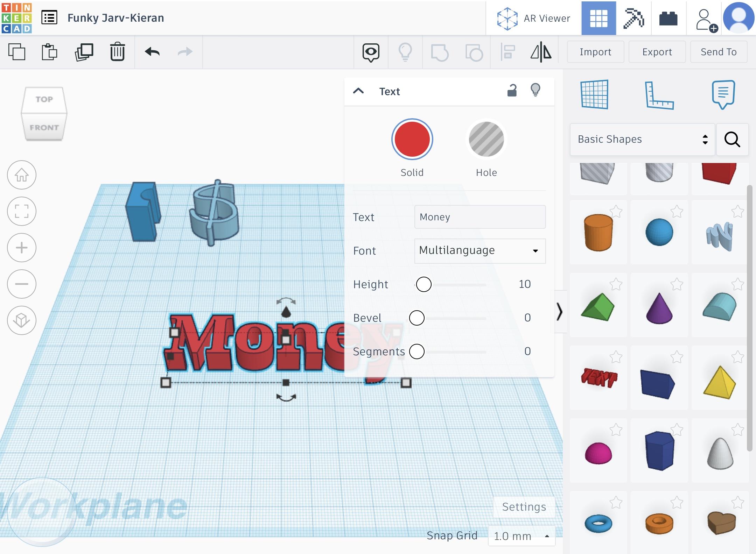This screenshot has height=554, width=756.
Task: Open the Font Multilanguage dropdown
Action: pos(479,251)
